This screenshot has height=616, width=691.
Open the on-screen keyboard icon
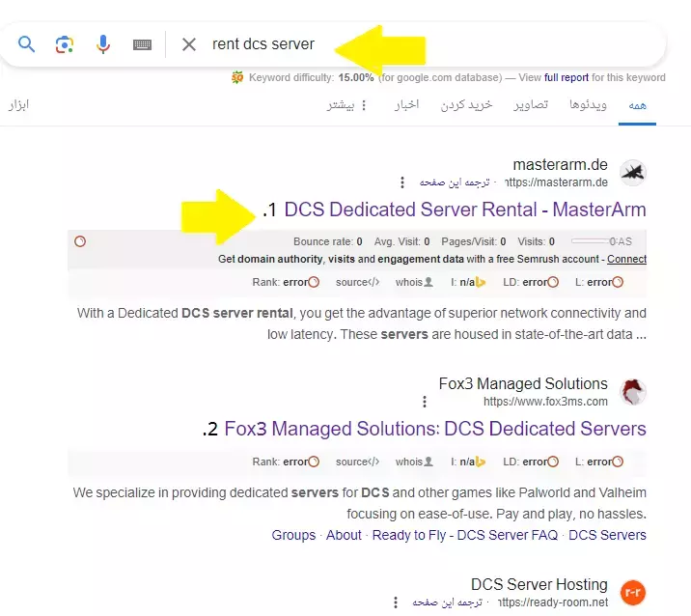(x=142, y=44)
